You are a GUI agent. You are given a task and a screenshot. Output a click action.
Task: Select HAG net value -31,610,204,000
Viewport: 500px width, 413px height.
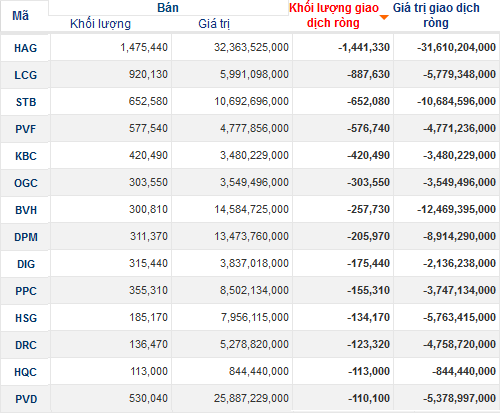tap(456, 47)
